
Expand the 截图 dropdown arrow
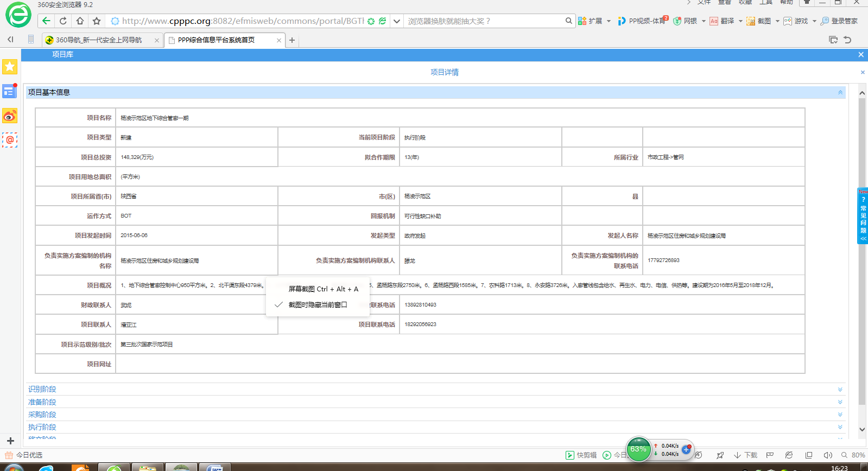[777, 21]
